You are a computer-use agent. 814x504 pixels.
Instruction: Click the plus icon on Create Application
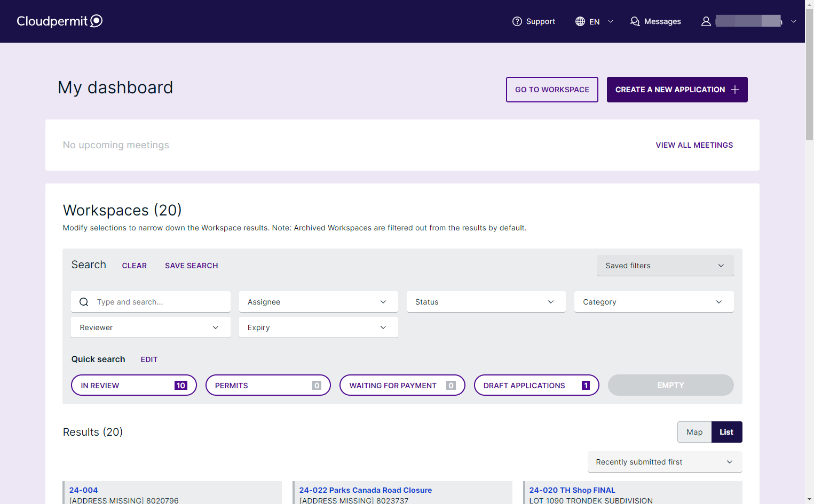[x=735, y=90]
